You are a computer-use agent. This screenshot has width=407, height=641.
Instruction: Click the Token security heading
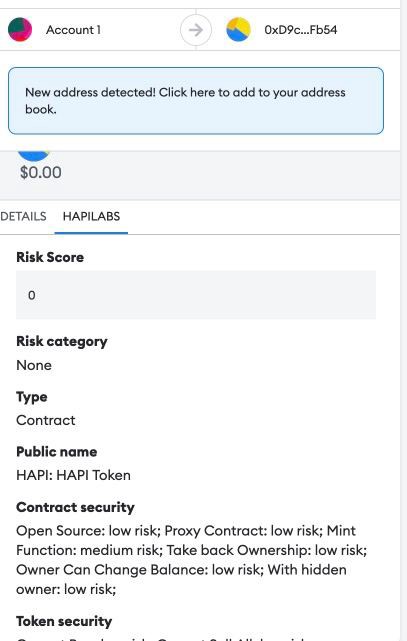(x=64, y=621)
